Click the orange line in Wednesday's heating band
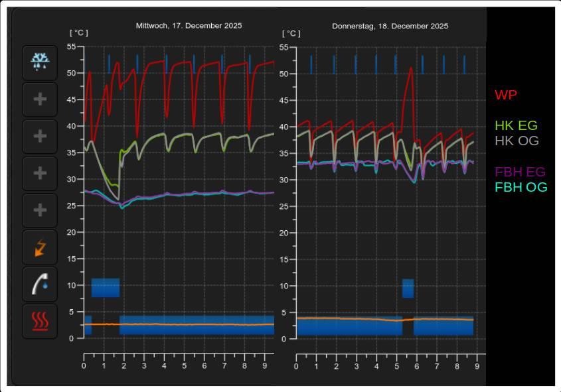The image size is (561, 392). point(199,324)
